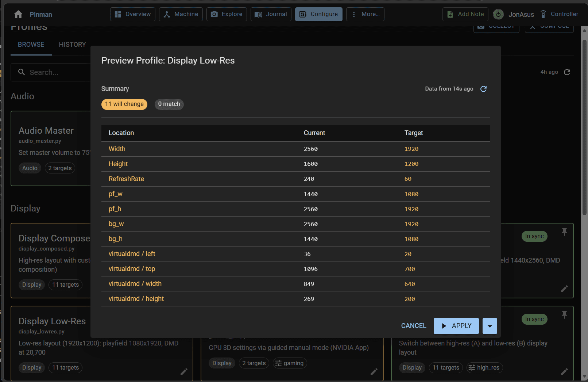
Task: Open the Height location link
Action: coord(118,164)
